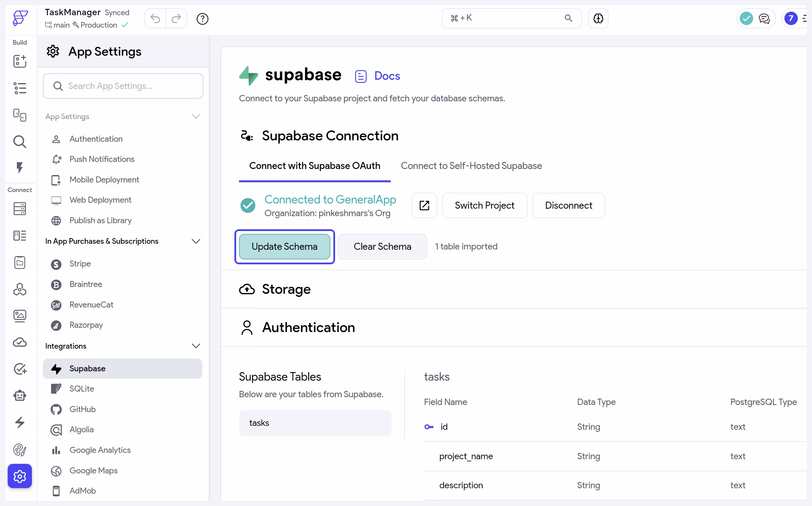
Task: Collapse the App Settings section chevron
Action: click(196, 117)
